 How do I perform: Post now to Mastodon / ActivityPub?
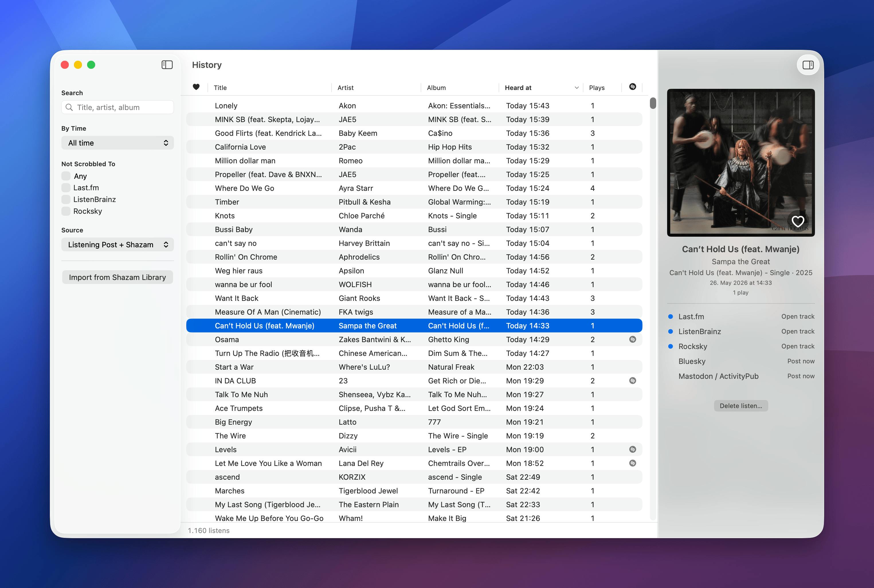(801, 376)
